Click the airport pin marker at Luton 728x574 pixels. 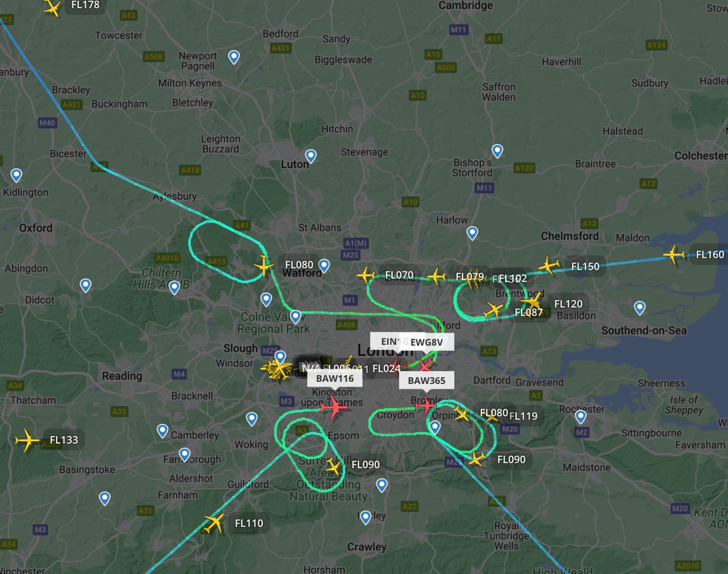point(311,156)
